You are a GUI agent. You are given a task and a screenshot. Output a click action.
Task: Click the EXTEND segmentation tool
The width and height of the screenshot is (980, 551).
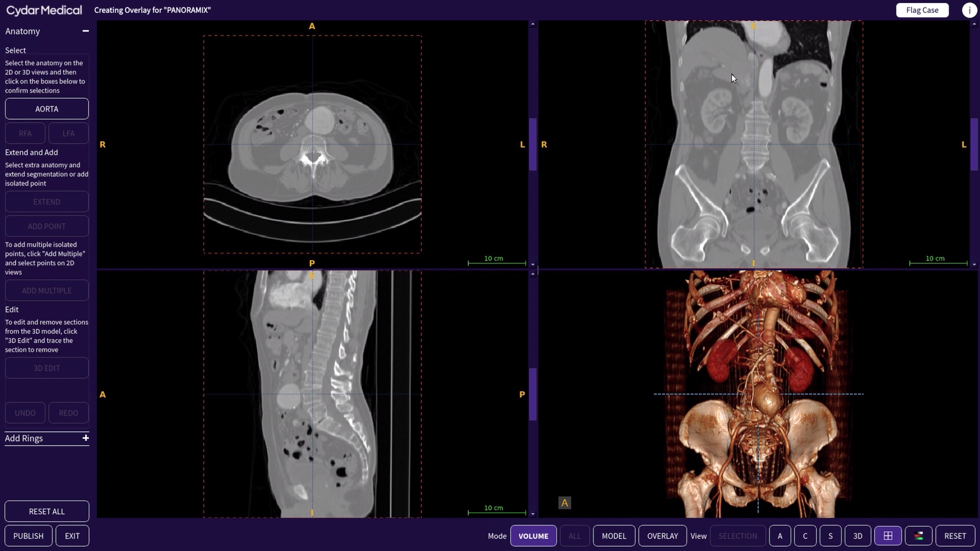47,201
